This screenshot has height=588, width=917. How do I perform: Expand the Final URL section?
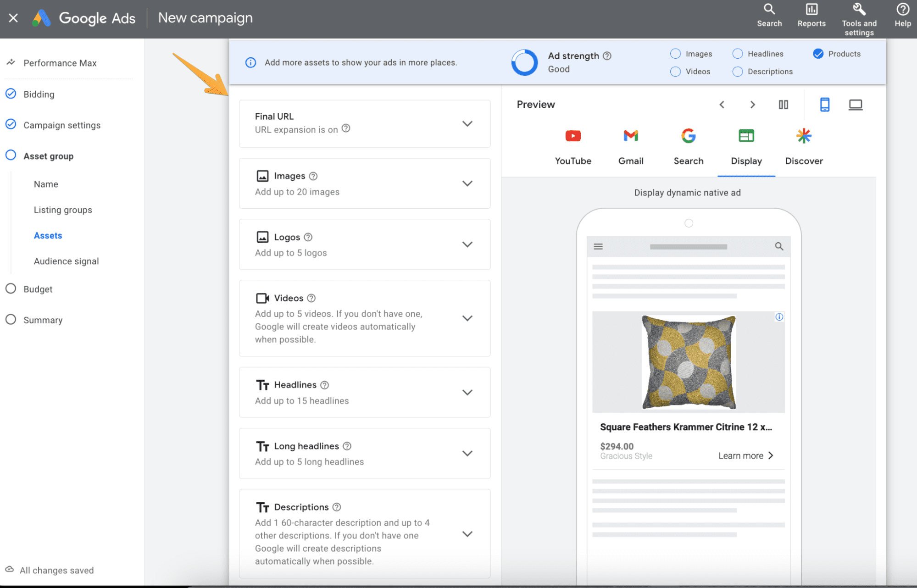(x=467, y=124)
